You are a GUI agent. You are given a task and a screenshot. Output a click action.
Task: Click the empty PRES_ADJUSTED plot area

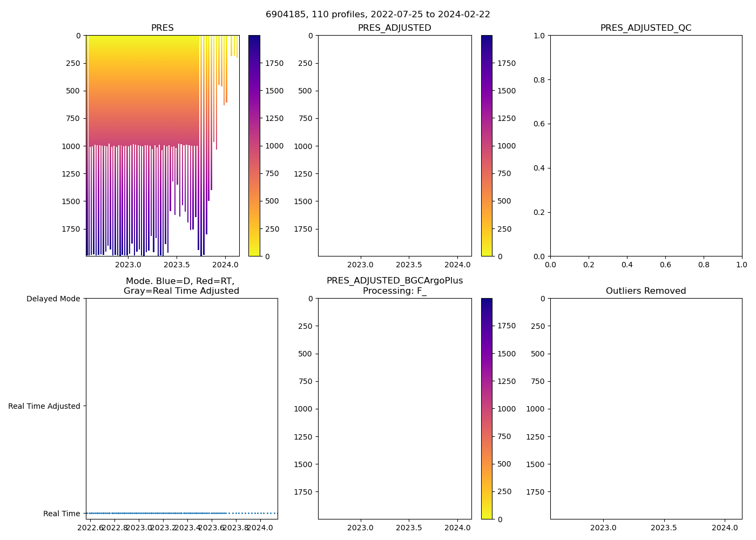click(x=394, y=146)
